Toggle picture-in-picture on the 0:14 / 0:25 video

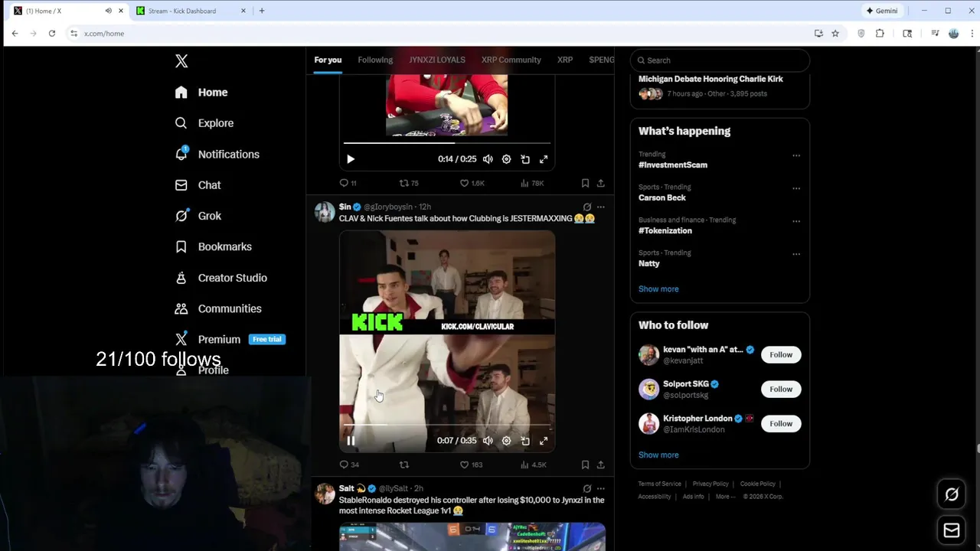pyautogui.click(x=525, y=159)
